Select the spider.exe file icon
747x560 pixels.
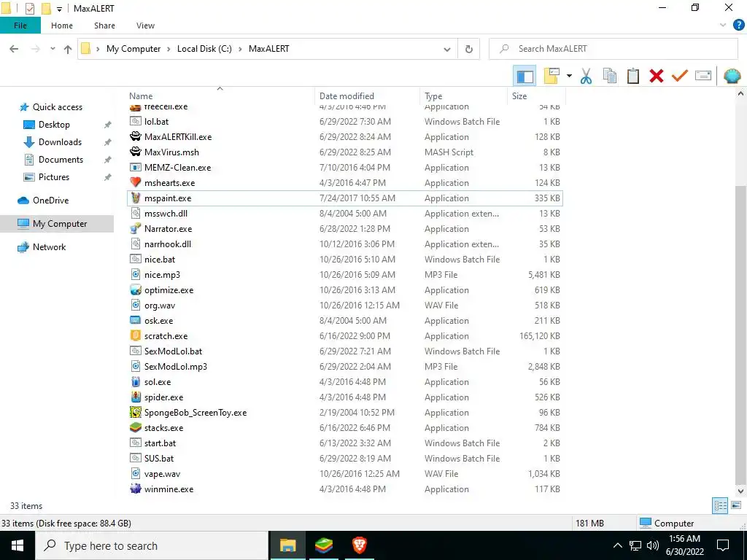136,397
